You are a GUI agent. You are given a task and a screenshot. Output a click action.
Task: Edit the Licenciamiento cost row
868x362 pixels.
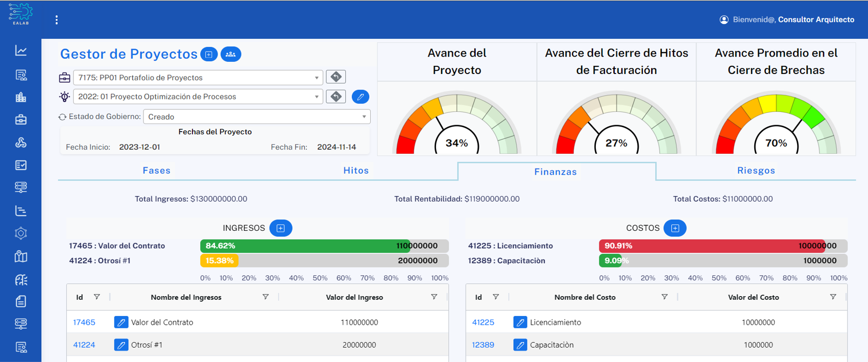click(520, 322)
